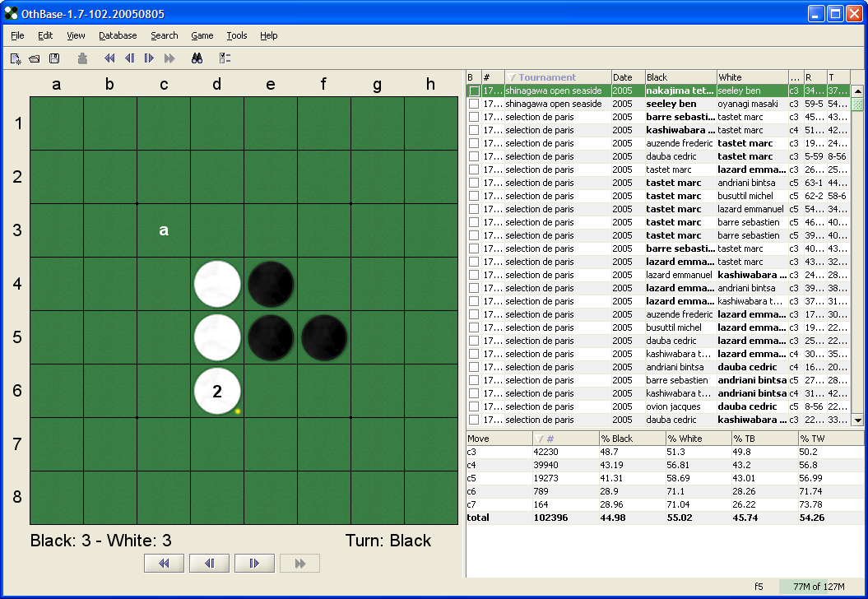Click the save floppy disk icon
The height and width of the screenshot is (599, 868).
[x=54, y=58]
